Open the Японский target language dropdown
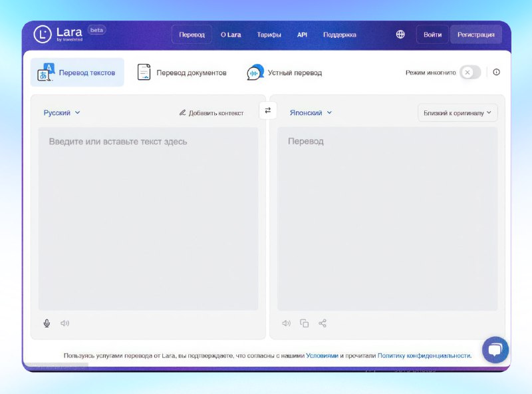 coord(309,112)
